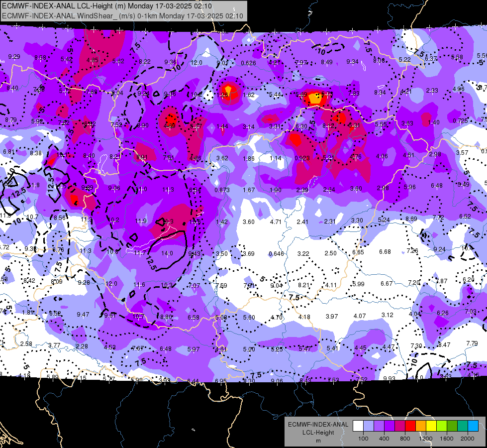This screenshot has height=448, width=487.
Task: Click the legend unit label 'm'
Action: tap(318, 441)
